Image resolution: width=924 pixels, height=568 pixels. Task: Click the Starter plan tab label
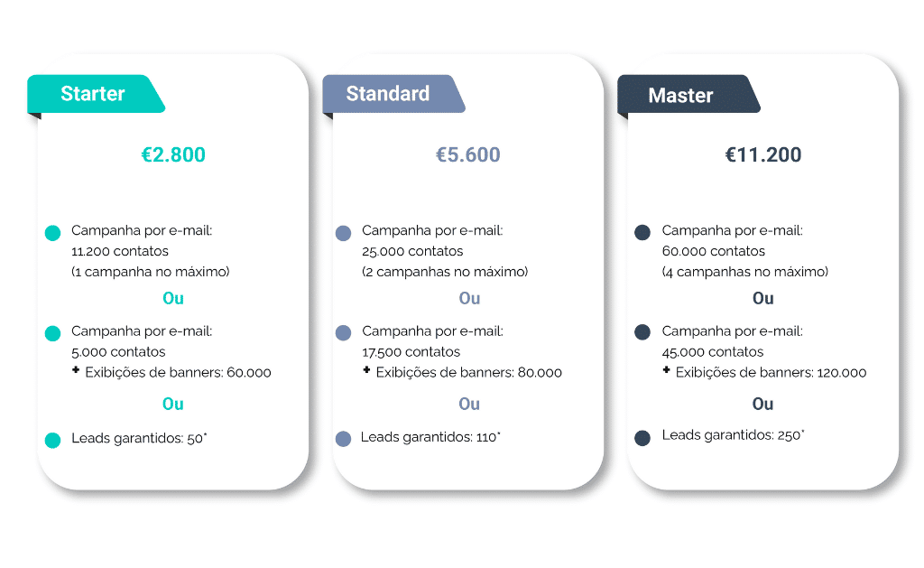tap(93, 94)
